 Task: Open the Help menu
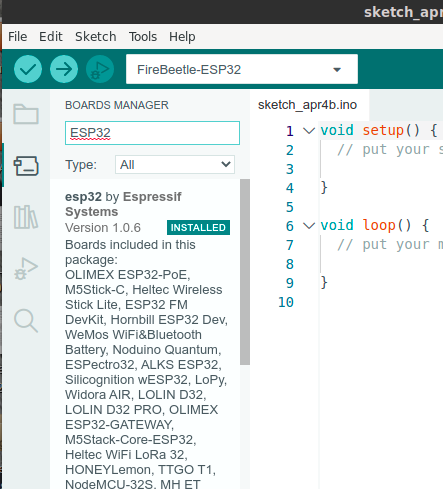182,36
